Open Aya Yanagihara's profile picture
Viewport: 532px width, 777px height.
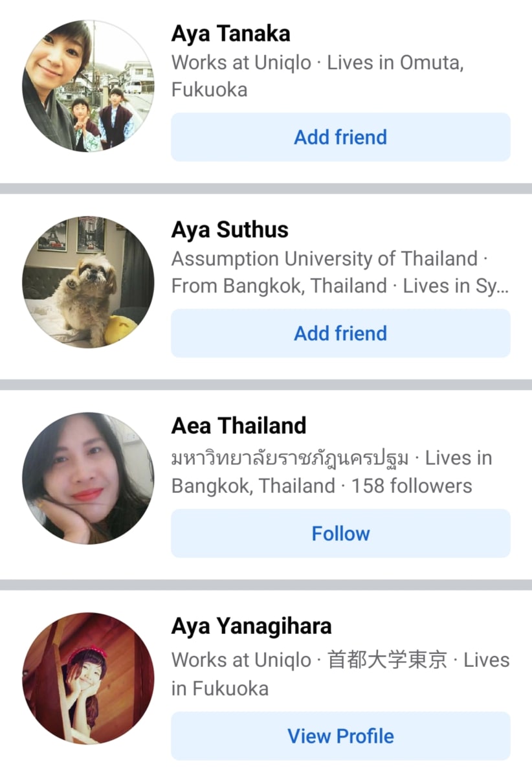coord(88,679)
